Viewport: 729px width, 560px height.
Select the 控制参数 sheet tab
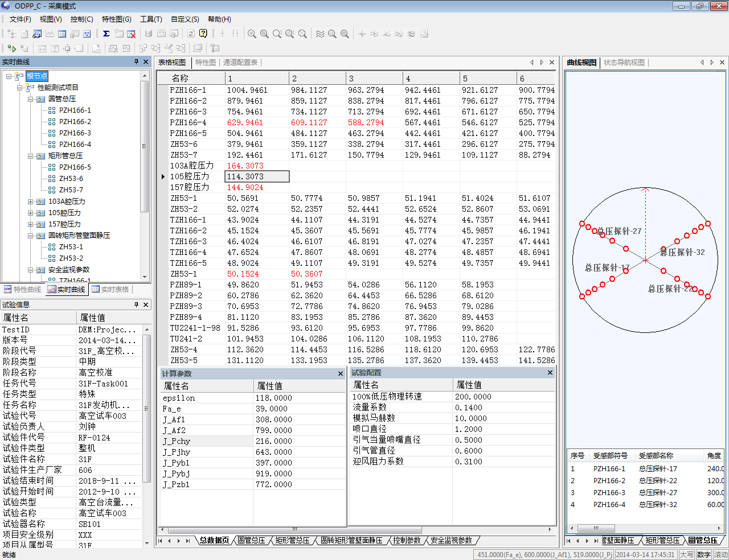click(x=407, y=540)
